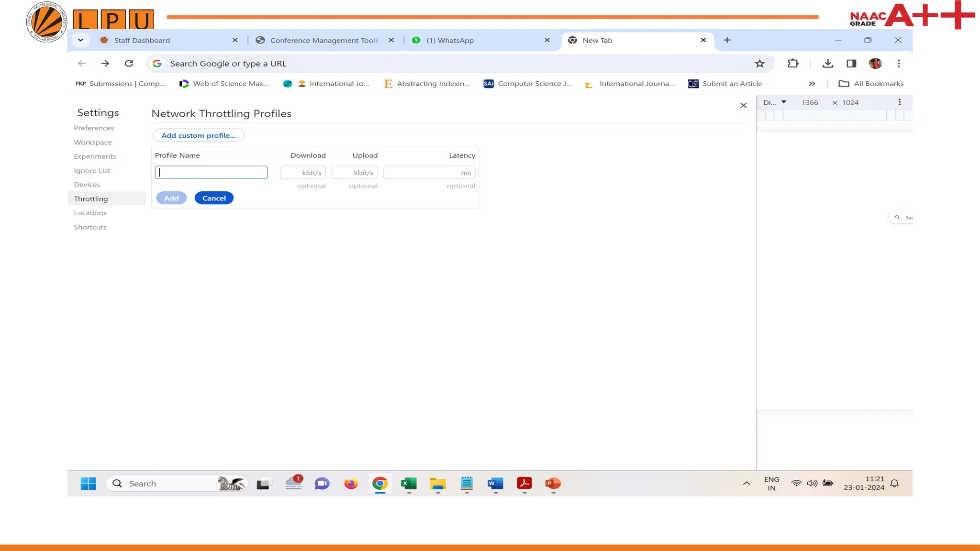Image resolution: width=980 pixels, height=551 pixels.
Task: Open the Extensions puzzle icon
Action: click(x=793, y=64)
